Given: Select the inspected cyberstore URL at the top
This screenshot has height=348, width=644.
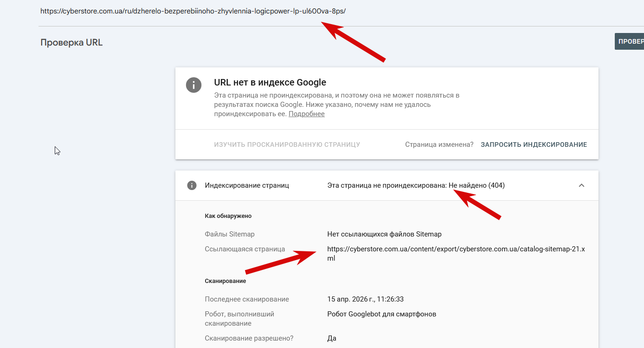Looking at the screenshot, I should tap(193, 11).
